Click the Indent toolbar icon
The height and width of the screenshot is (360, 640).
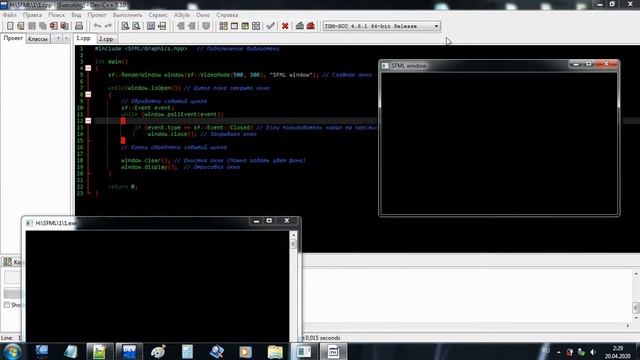[x=180, y=26]
